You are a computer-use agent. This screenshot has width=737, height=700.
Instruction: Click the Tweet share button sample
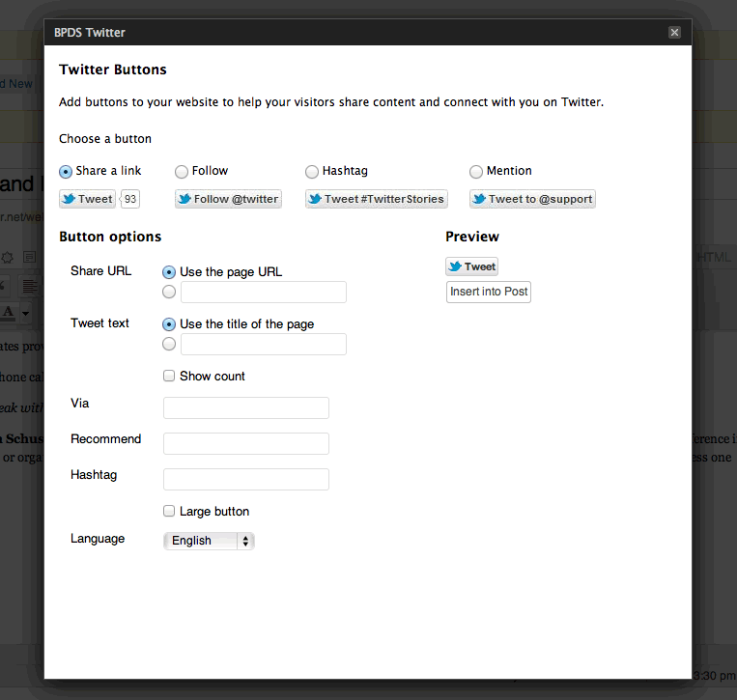point(87,199)
